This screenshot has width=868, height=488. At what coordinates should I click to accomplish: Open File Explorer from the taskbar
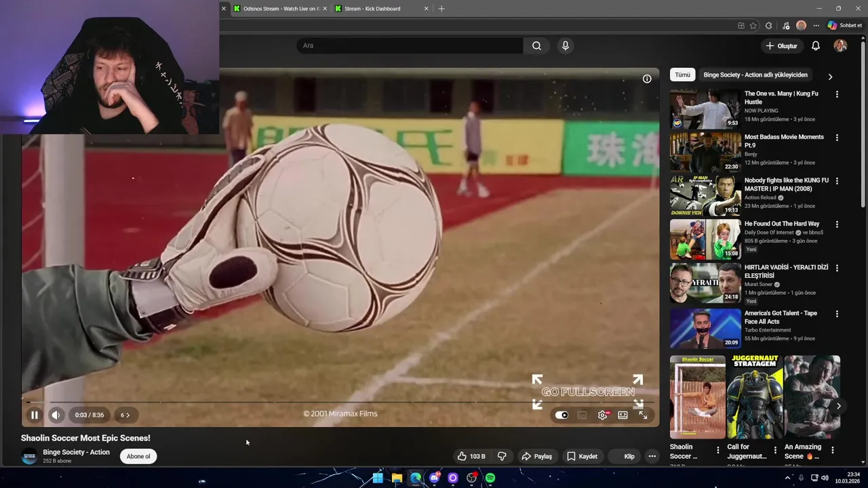click(397, 478)
